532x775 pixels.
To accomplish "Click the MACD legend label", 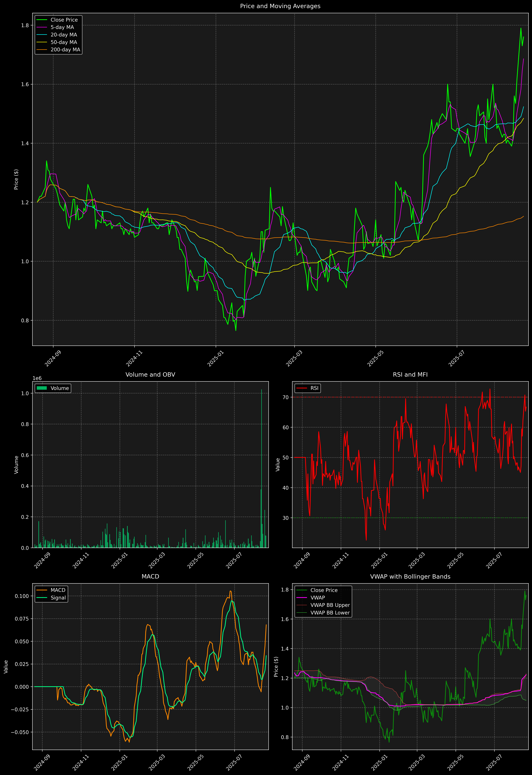I will click(x=58, y=590).
